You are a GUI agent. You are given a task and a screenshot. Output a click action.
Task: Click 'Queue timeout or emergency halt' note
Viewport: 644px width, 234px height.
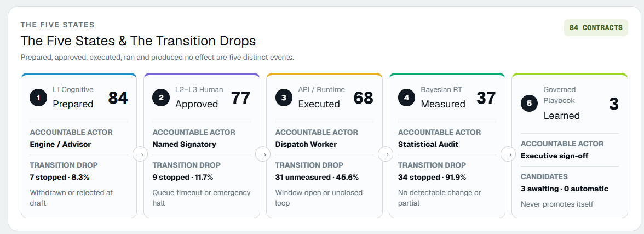pyautogui.click(x=202, y=198)
